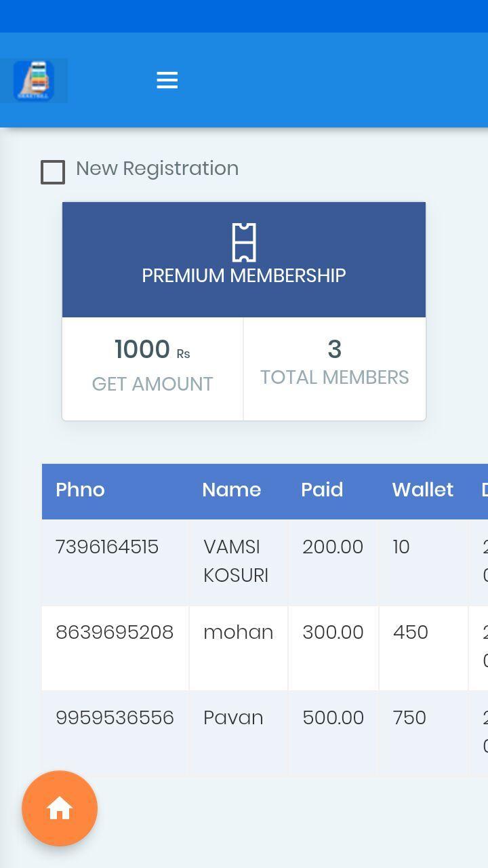Check the New Registration checkbox

[x=53, y=172]
